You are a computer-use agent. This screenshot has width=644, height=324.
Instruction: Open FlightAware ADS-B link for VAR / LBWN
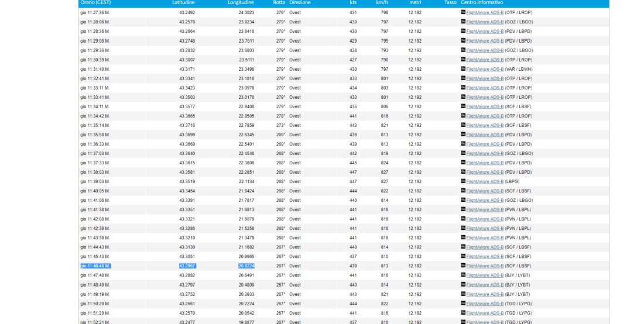click(485, 70)
